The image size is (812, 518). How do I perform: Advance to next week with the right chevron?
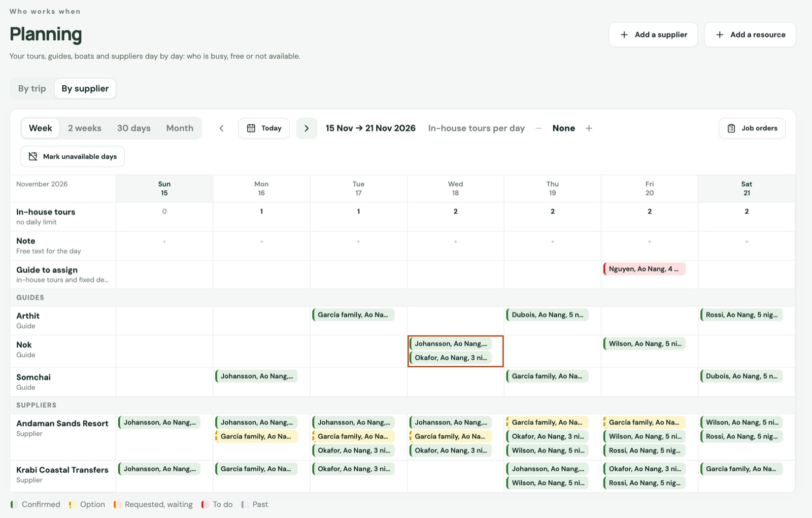(x=307, y=128)
